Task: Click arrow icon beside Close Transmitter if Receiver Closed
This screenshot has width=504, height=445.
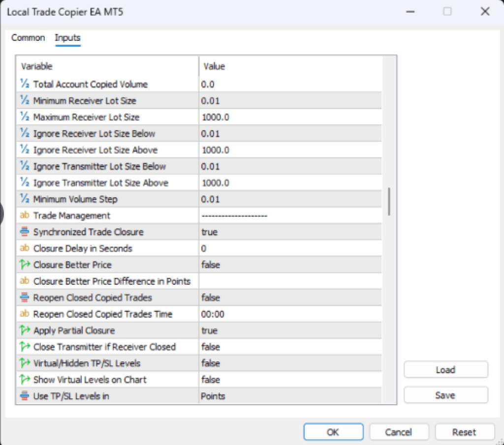Action: pyautogui.click(x=25, y=347)
